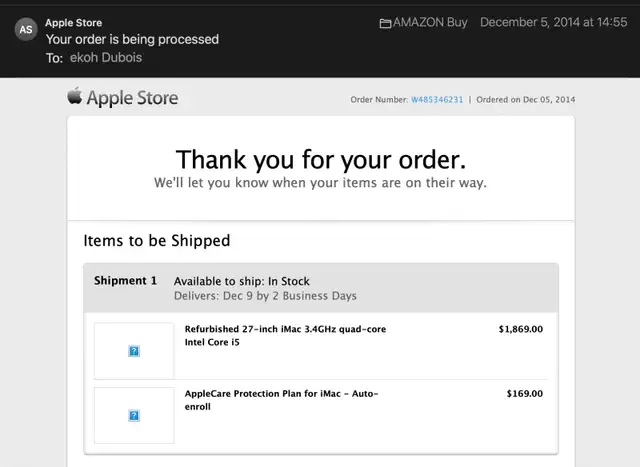Click the Apple Store header title
640x467 pixels.
pyautogui.click(x=132, y=98)
